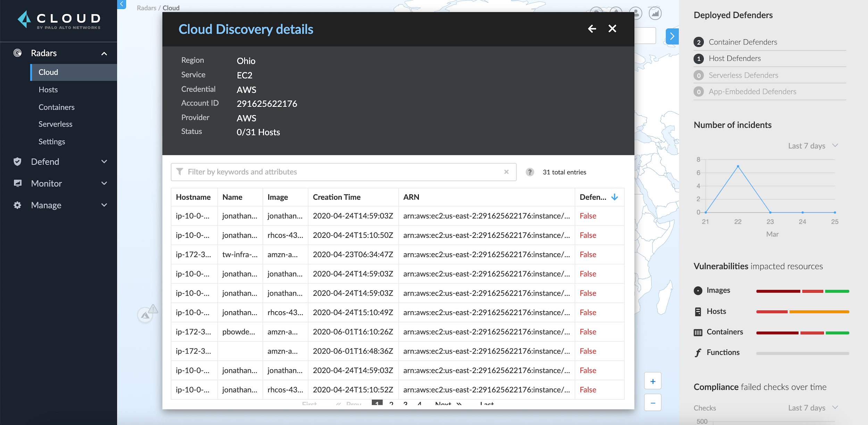Click Status value "0/31 Hosts"

[258, 132]
